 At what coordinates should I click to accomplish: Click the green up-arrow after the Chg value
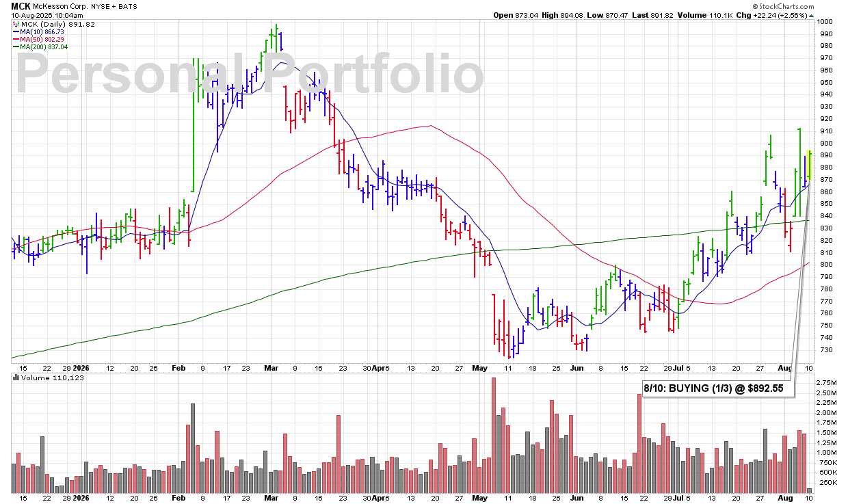pyautogui.click(x=810, y=14)
